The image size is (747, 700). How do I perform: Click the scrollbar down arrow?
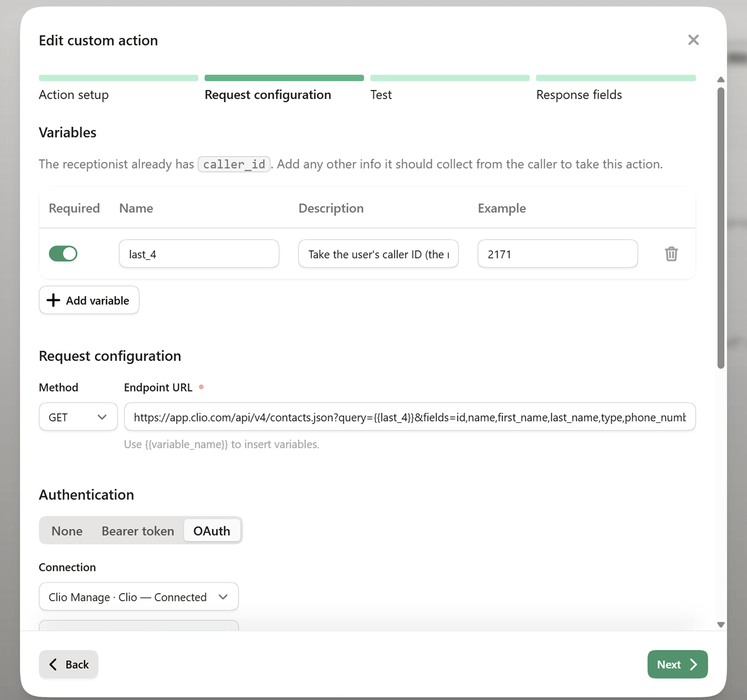(721, 625)
